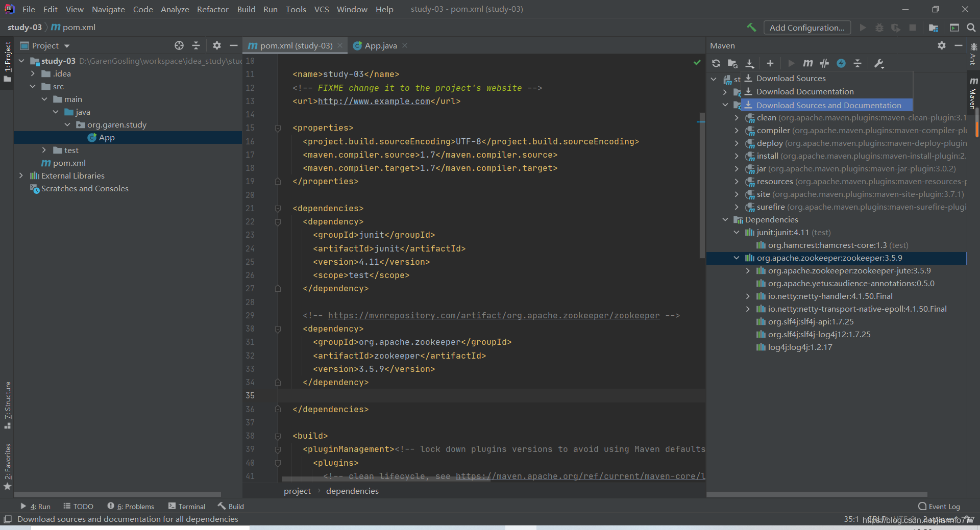Open Search Everywhere magnifier icon
The height and width of the screenshot is (530, 980).
tap(971, 28)
